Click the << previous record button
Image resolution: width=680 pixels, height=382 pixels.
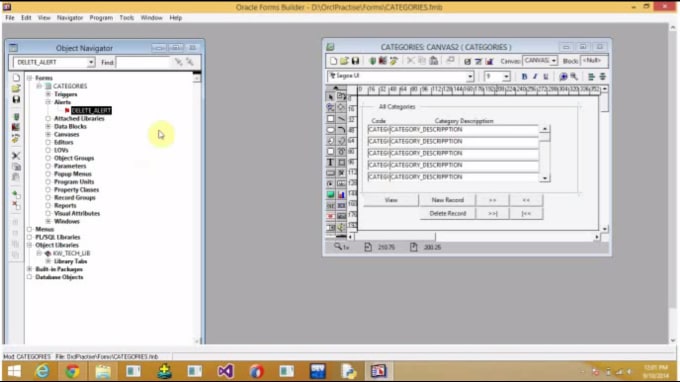click(526, 200)
